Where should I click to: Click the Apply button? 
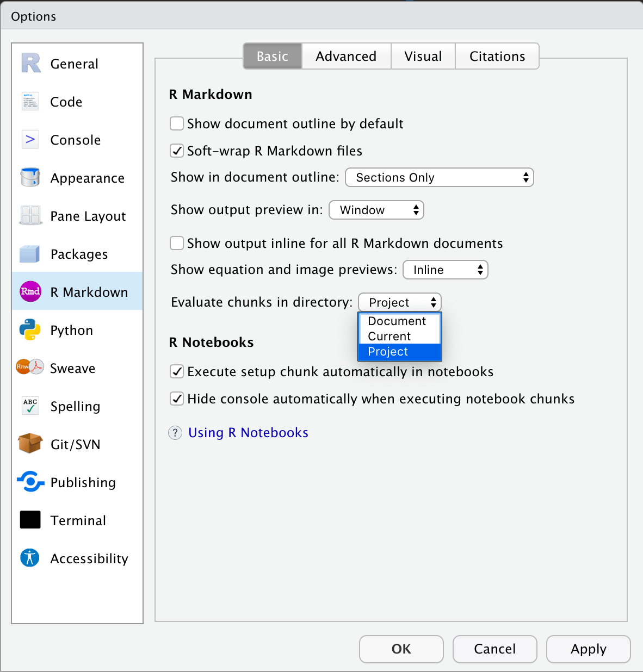coord(589,649)
